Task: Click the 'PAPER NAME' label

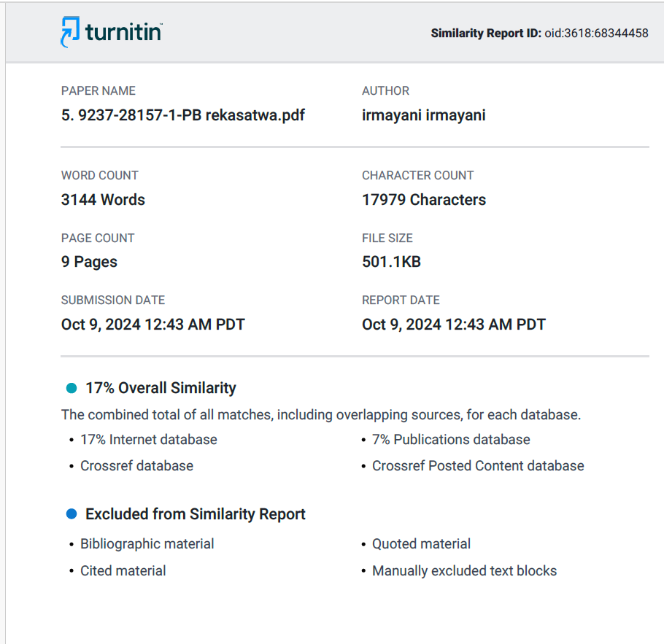Action: click(99, 90)
